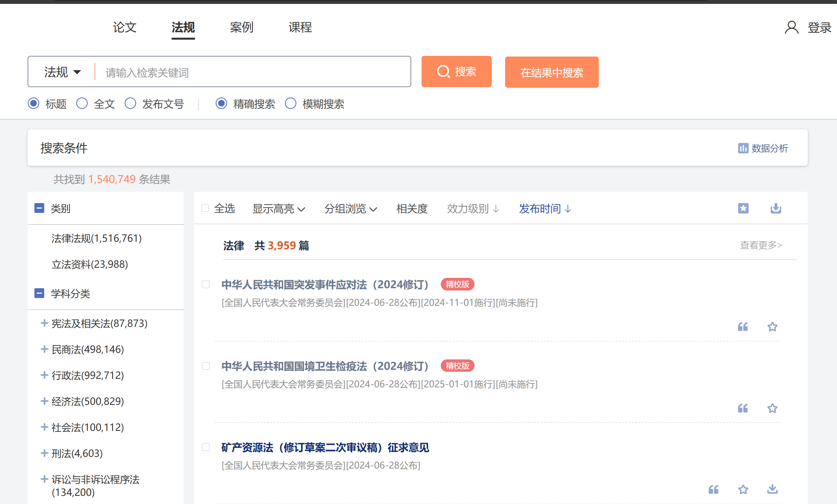Expand 经济法 category
The height and width of the screenshot is (504, 837).
coord(44,401)
